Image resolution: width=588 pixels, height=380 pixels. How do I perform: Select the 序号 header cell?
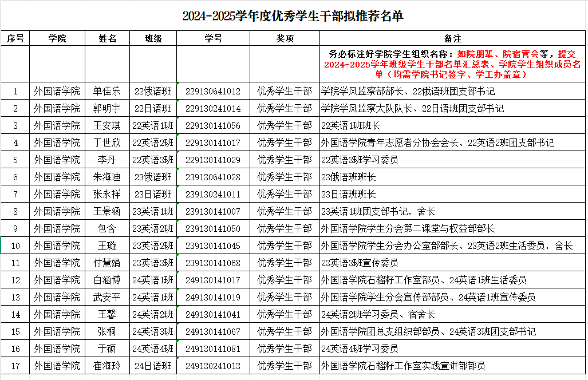pos(15,38)
